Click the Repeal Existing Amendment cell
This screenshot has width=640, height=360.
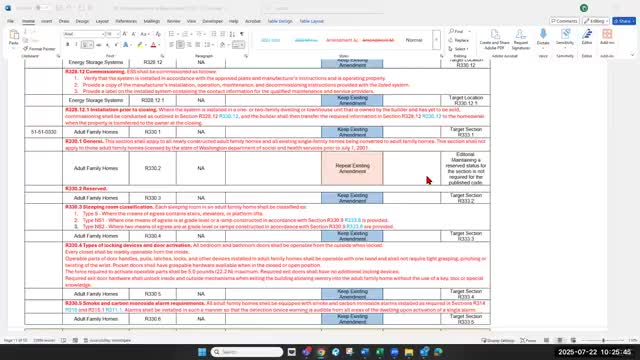352,168
